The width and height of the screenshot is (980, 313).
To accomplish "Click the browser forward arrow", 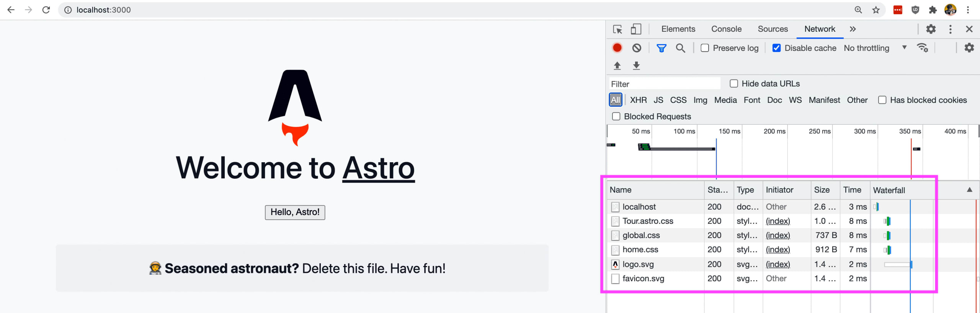I will pos(28,10).
